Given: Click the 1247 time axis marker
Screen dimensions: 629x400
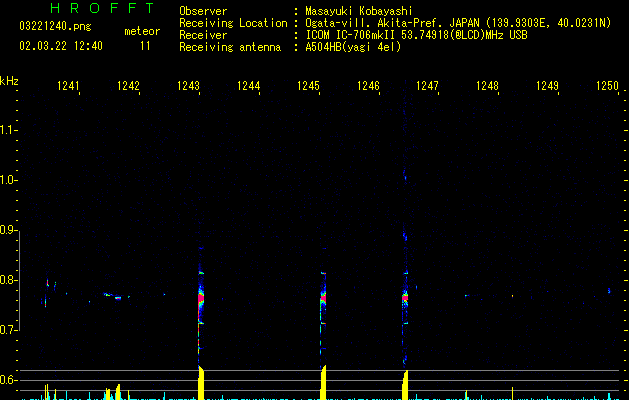Looking at the screenshot, I should pos(427,86).
